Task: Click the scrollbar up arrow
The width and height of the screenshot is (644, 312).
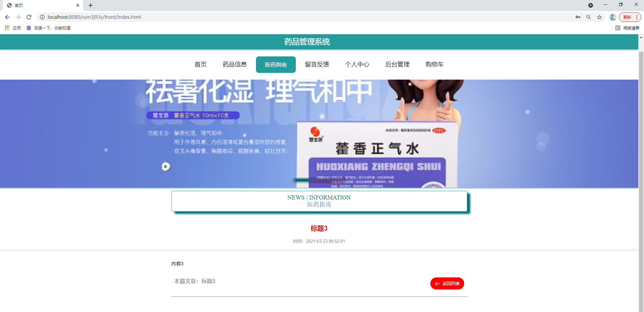Action: [x=641, y=37]
